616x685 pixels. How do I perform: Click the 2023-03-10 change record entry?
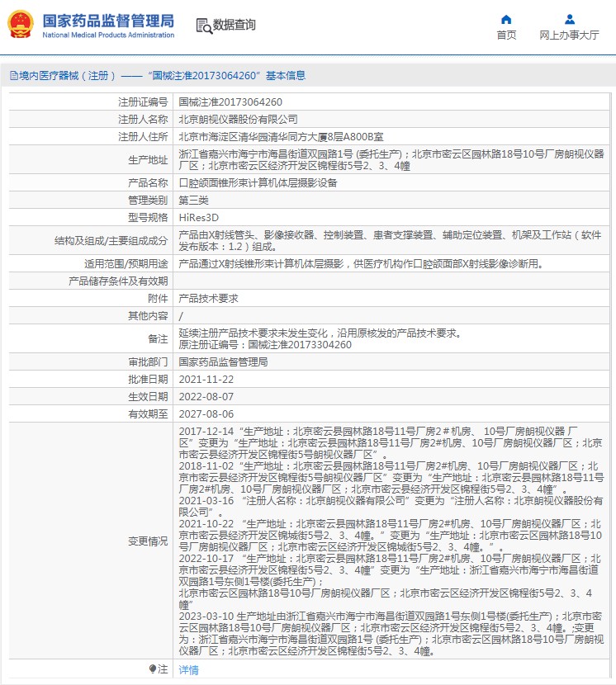tap(391, 634)
